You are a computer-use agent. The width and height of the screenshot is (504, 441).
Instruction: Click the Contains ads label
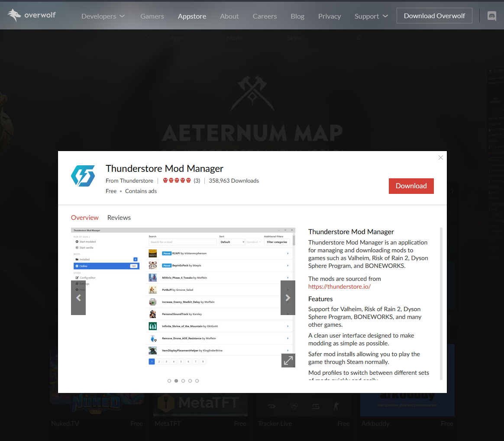pos(141,191)
